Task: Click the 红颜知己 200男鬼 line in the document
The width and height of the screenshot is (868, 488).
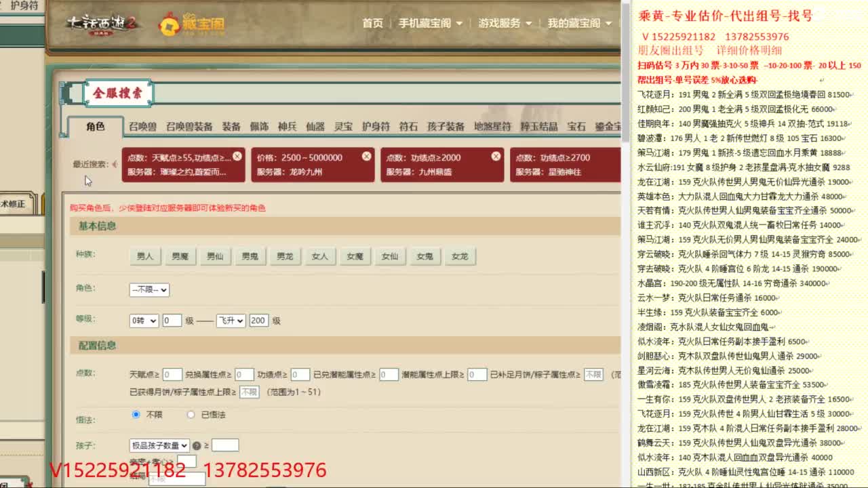Action: click(x=736, y=109)
